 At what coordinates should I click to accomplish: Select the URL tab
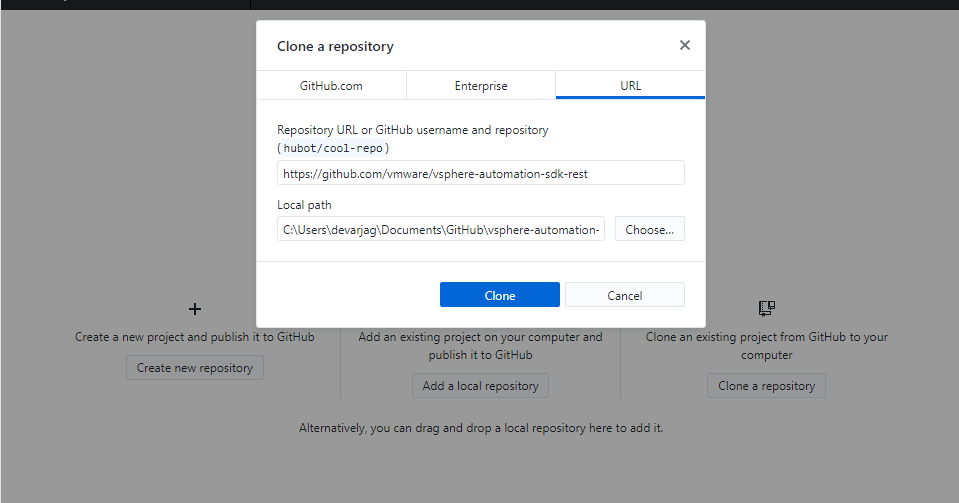(x=630, y=86)
